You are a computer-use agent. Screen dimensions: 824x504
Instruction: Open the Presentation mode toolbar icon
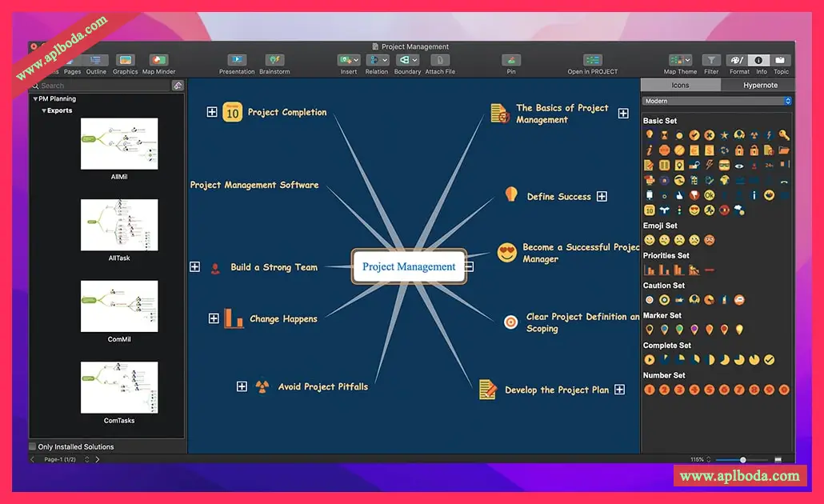click(x=237, y=60)
